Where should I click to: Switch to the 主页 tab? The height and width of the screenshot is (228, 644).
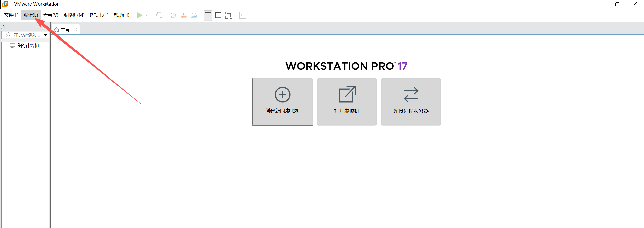point(65,30)
